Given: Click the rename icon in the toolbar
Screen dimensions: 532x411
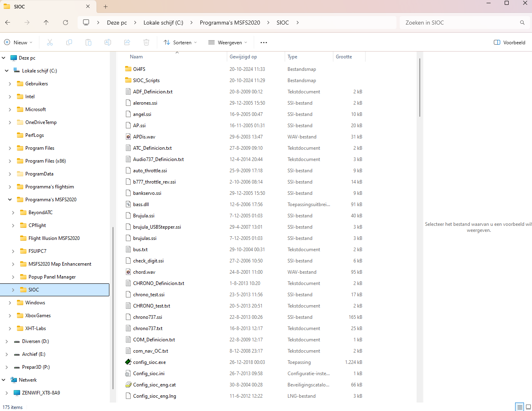Looking at the screenshot, I should coord(107,42).
